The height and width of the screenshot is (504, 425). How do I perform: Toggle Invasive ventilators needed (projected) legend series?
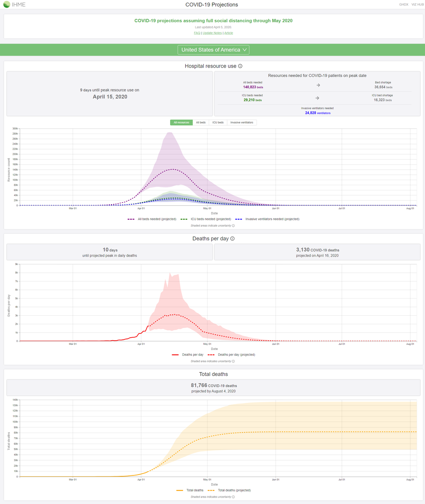[x=267, y=219]
